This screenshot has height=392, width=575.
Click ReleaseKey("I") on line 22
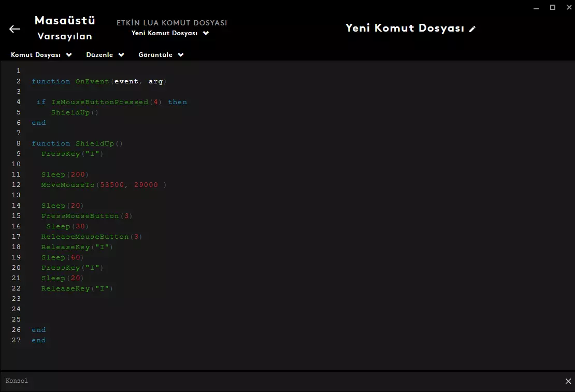(77, 288)
